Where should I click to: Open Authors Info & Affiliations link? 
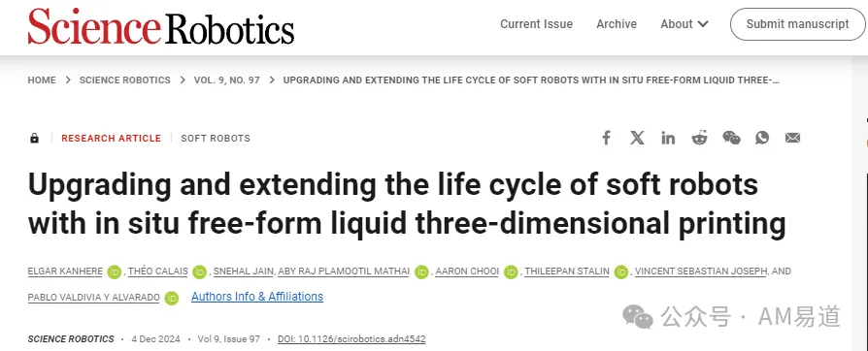(x=257, y=297)
